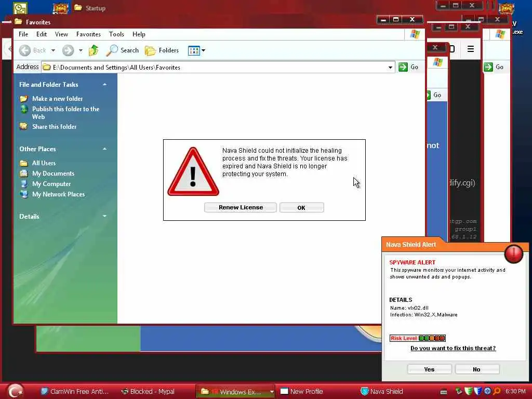This screenshot has width=532, height=399.
Task: Open My Documents in Other Places
Action: [x=53, y=174]
